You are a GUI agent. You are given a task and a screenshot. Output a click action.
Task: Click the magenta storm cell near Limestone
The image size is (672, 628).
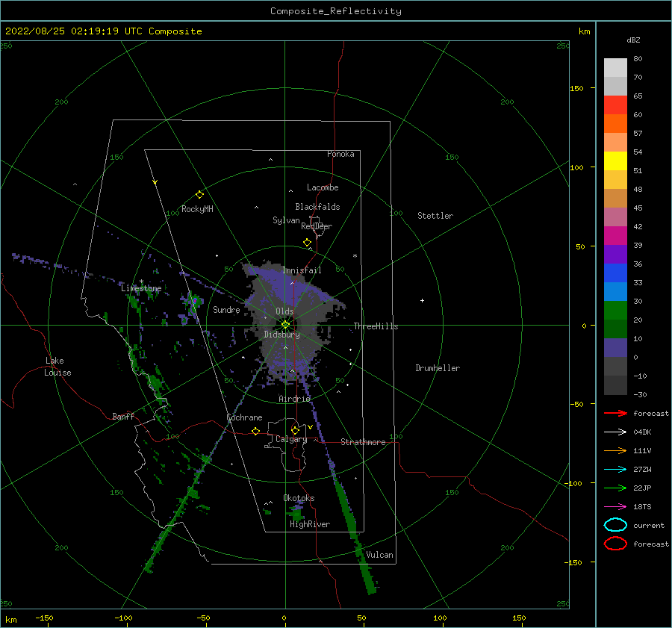[195, 300]
